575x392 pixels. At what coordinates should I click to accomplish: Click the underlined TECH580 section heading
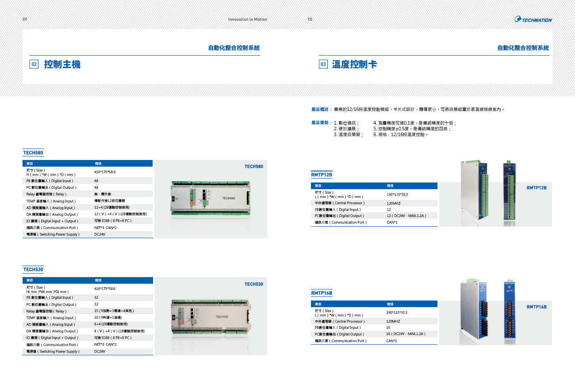[x=33, y=153]
